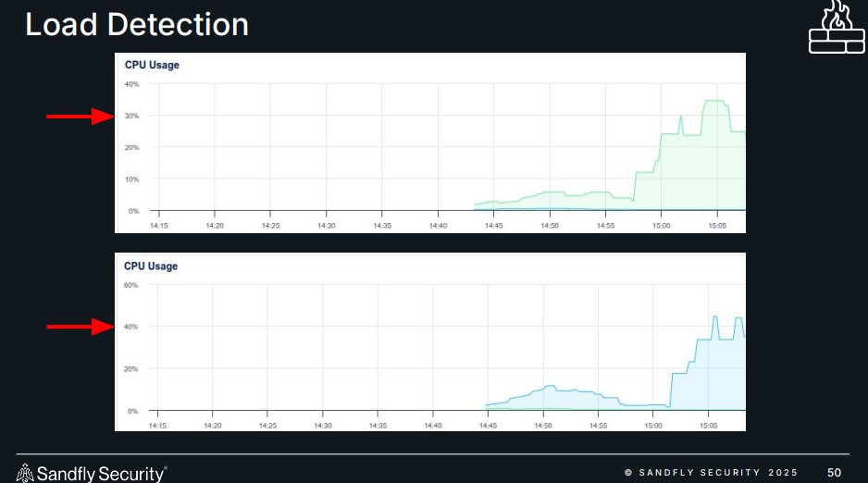Viewport: 868px width, 483px height.
Task: Click the '10%' label in the upper chart
Action: [x=131, y=180]
